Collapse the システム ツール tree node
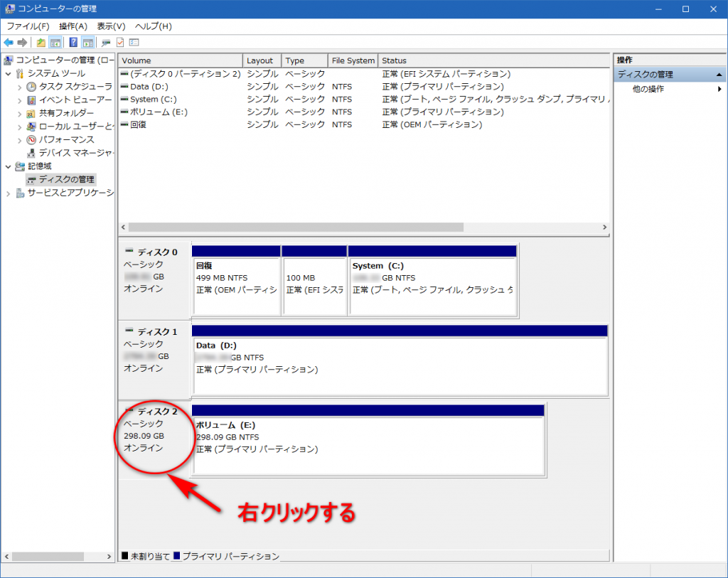 9,74
